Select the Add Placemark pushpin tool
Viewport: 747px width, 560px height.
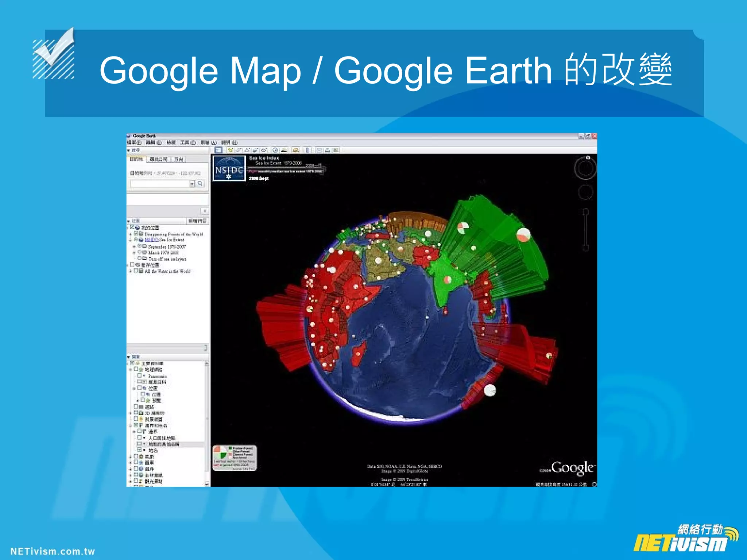(x=231, y=150)
